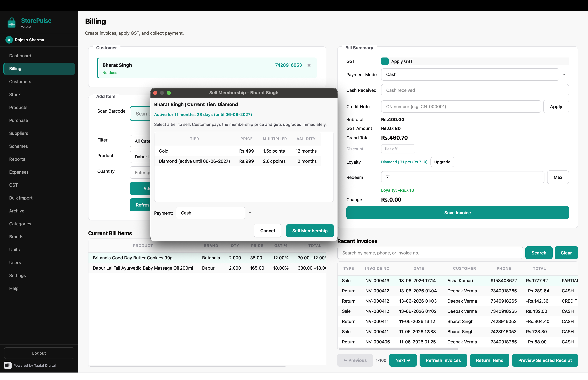Search recent invoices with Search button
Image resolution: width=588 pixels, height=380 pixels.
(x=539, y=253)
